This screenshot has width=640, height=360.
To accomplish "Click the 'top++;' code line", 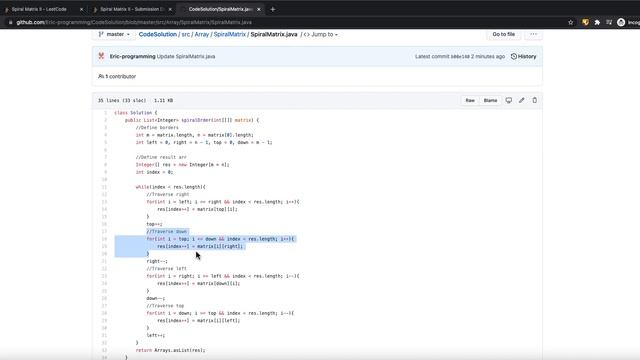I will (154, 224).
